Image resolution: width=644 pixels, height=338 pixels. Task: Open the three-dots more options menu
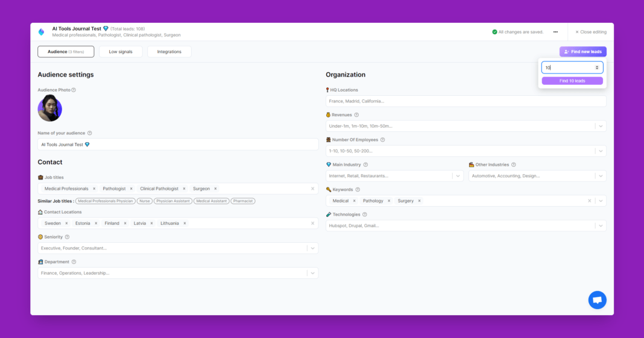point(555,32)
